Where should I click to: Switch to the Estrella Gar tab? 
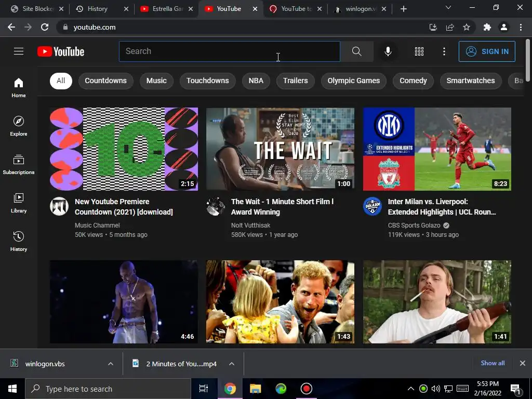(x=166, y=9)
